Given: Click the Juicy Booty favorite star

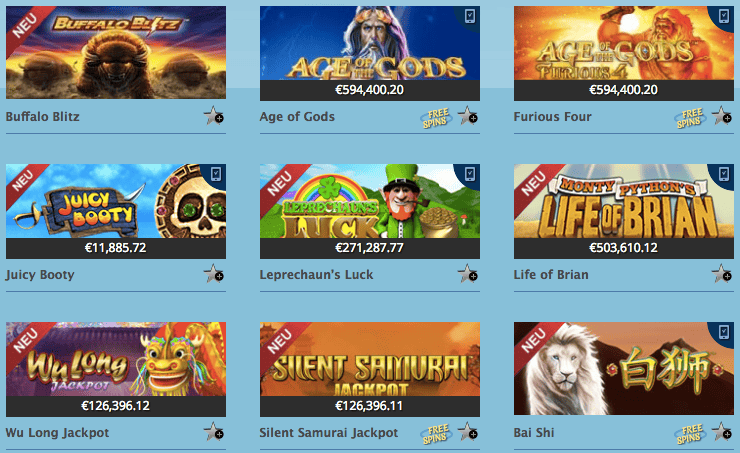Looking at the screenshot, I should pyautogui.click(x=213, y=274).
